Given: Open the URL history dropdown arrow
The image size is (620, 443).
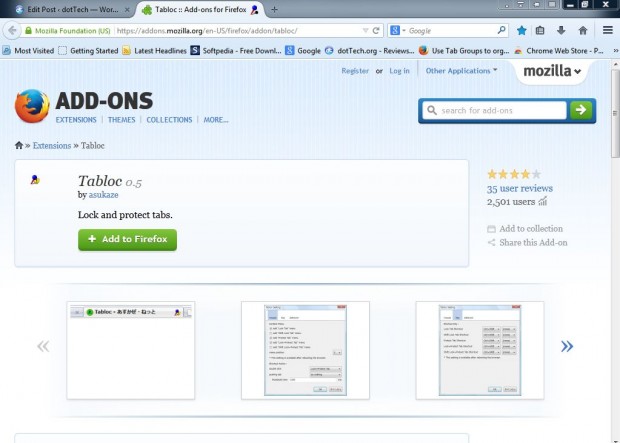Looking at the screenshot, I should tap(365, 30).
